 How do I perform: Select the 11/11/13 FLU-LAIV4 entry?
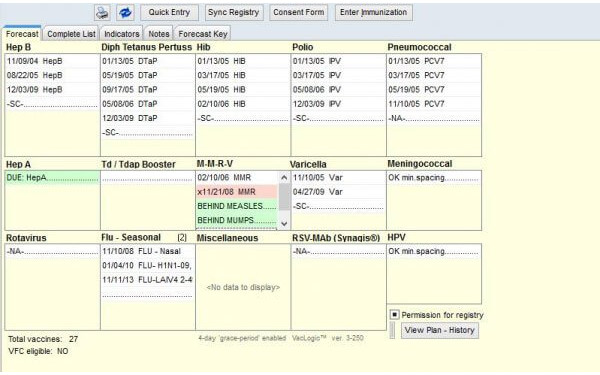(x=147, y=280)
